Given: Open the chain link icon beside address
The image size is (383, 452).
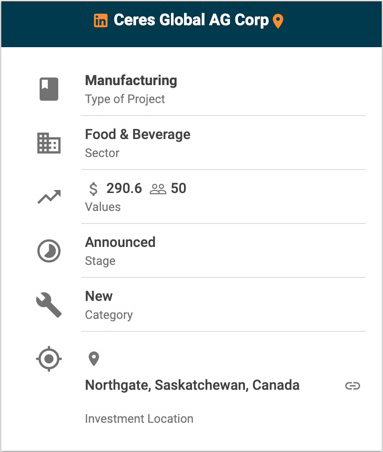Looking at the screenshot, I should [352, 386].
